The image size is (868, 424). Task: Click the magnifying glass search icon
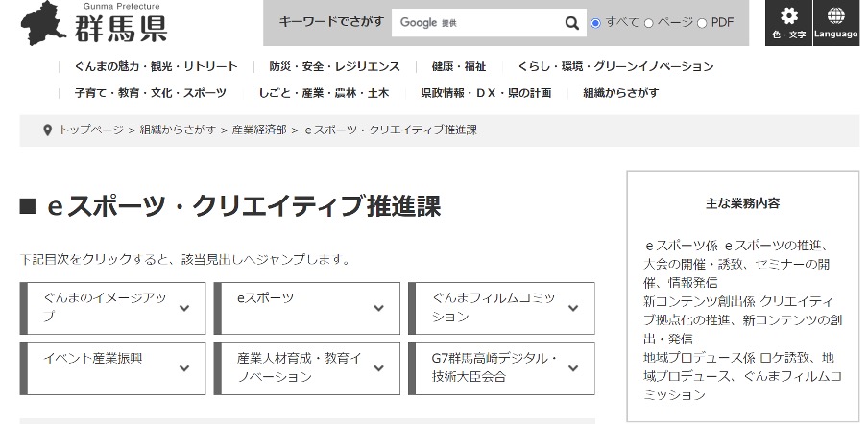(x=572, y=23)
